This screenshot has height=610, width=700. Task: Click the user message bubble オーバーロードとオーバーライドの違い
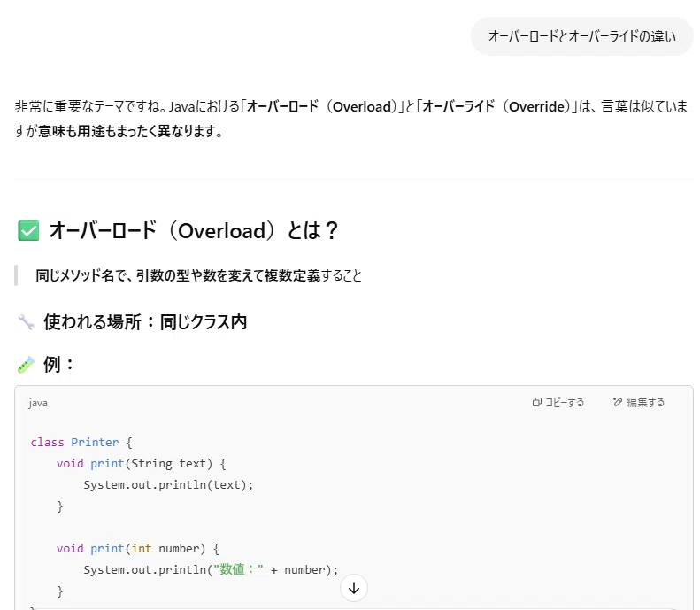click(581, 36)
